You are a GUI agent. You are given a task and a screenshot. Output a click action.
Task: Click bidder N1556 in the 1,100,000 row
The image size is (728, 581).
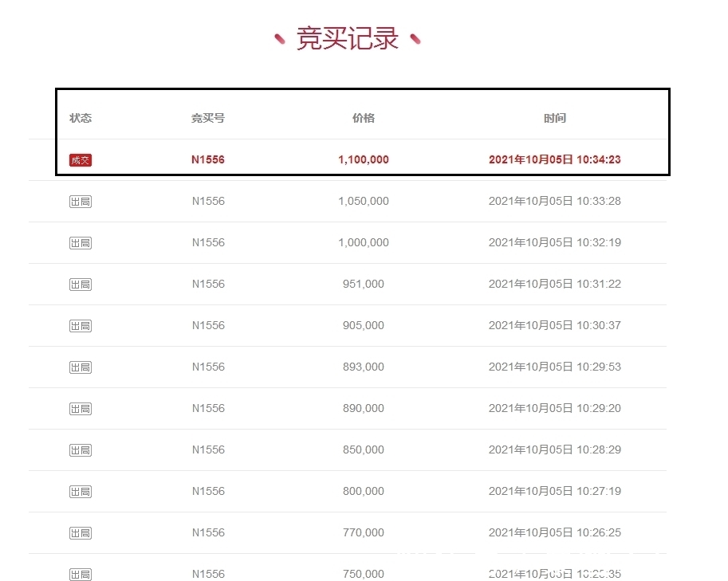pyautogui.click(x=208, y=159)
